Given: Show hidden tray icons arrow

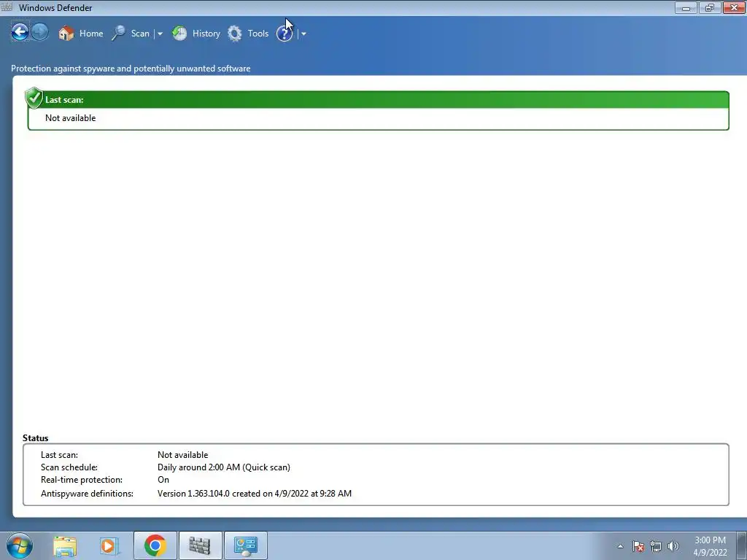Looking at the screenshot, I should pyautogui.click(x=620, y=546).
